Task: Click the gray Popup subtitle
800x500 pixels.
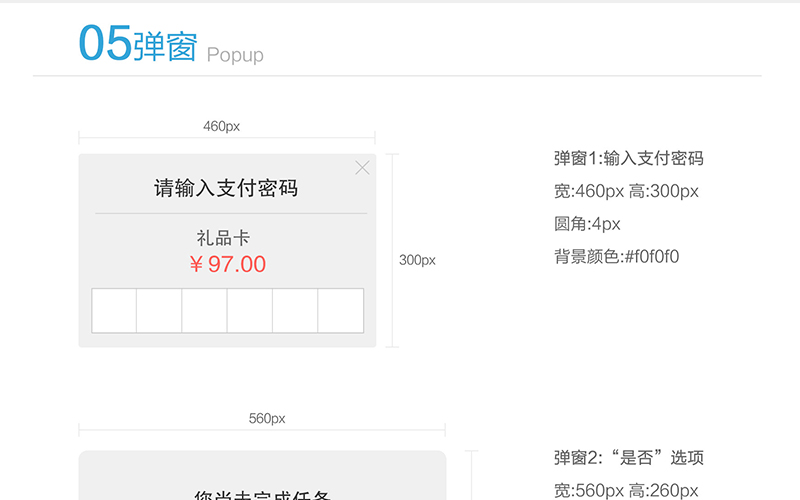Action: pos(235,54)
